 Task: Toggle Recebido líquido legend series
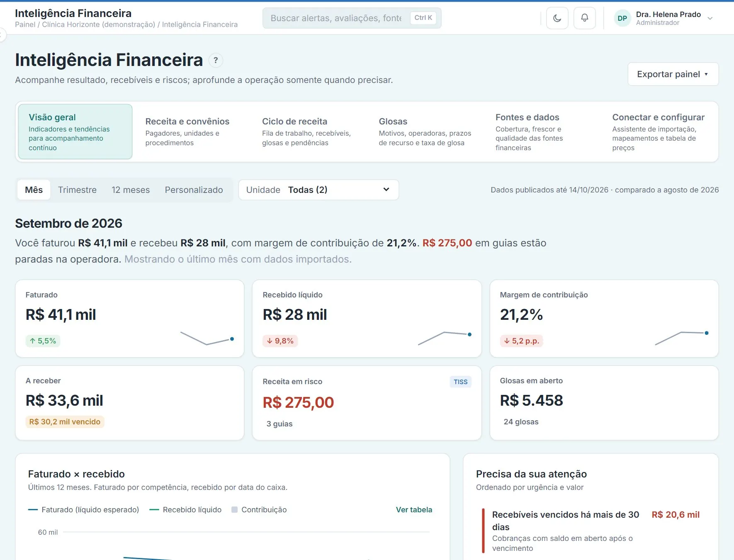coord(185,510)
